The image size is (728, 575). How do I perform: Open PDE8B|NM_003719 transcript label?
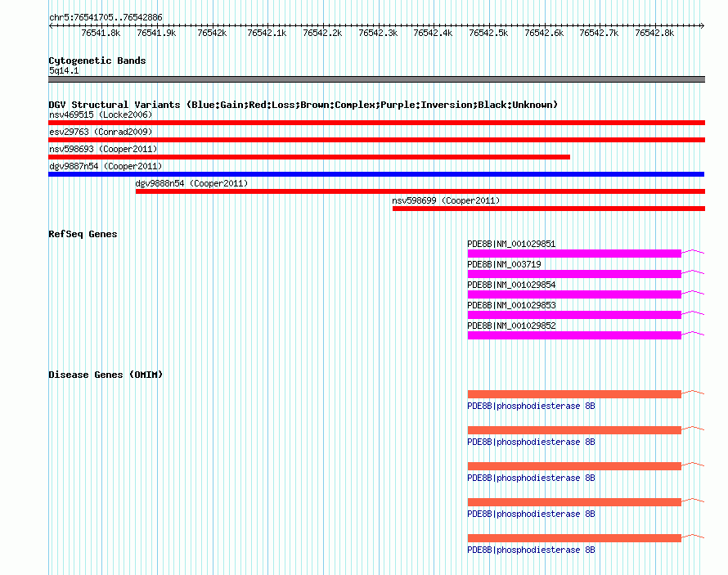point(504,264)
